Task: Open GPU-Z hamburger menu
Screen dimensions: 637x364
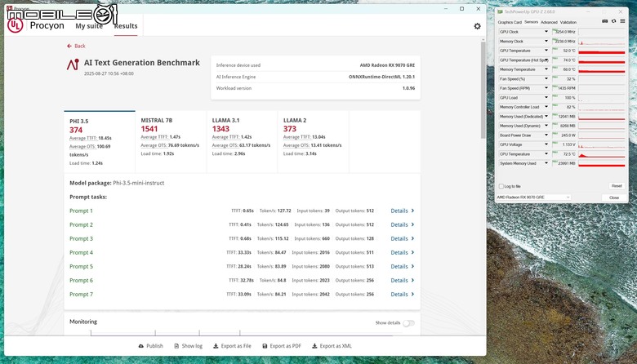Action: coord(622,21)
